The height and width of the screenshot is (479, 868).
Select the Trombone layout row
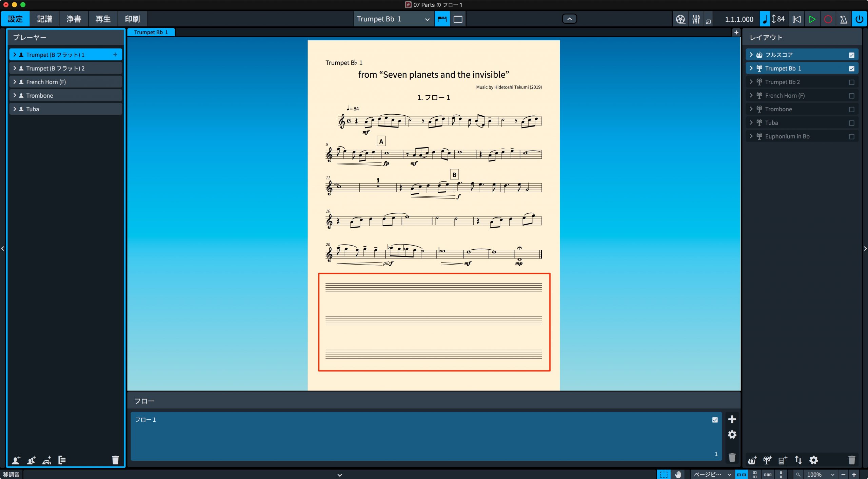pos(802,109)
